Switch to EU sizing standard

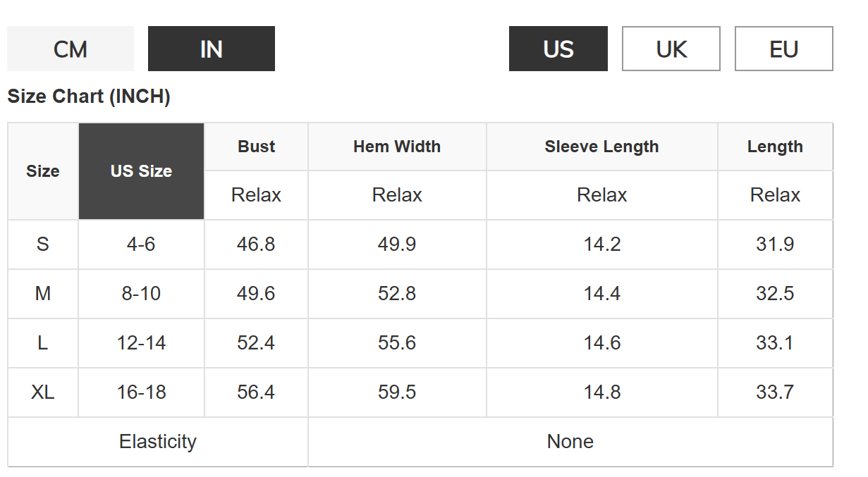click(x=784, y=49)
